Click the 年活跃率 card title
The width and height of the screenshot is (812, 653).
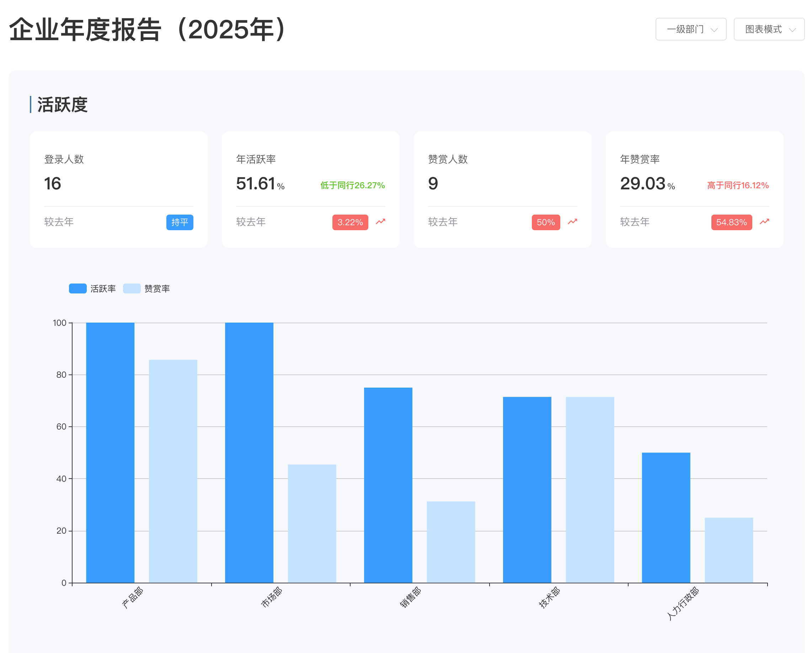256,159
